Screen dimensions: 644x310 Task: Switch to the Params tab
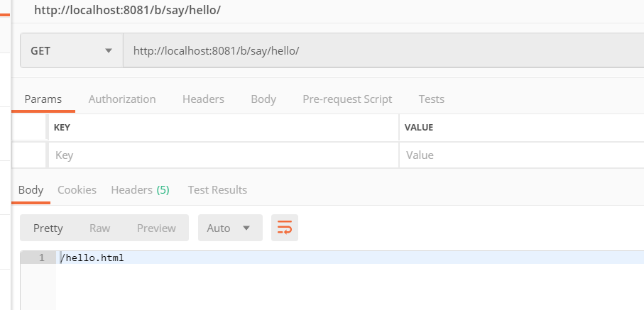coord(43,99)
